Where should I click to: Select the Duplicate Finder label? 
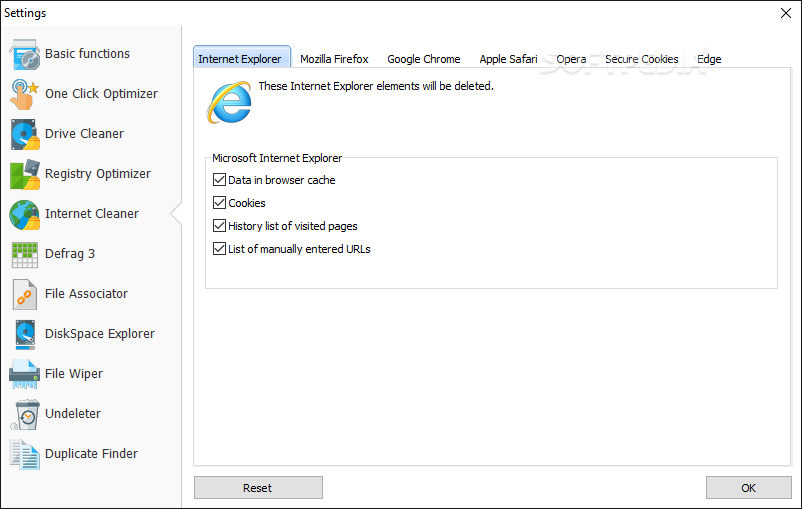coord(92,453)
